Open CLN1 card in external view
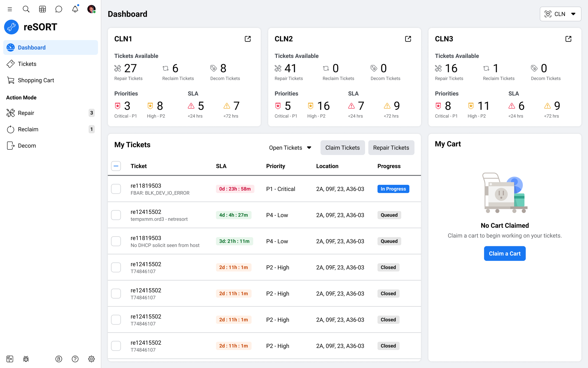 tap(247, 39)
